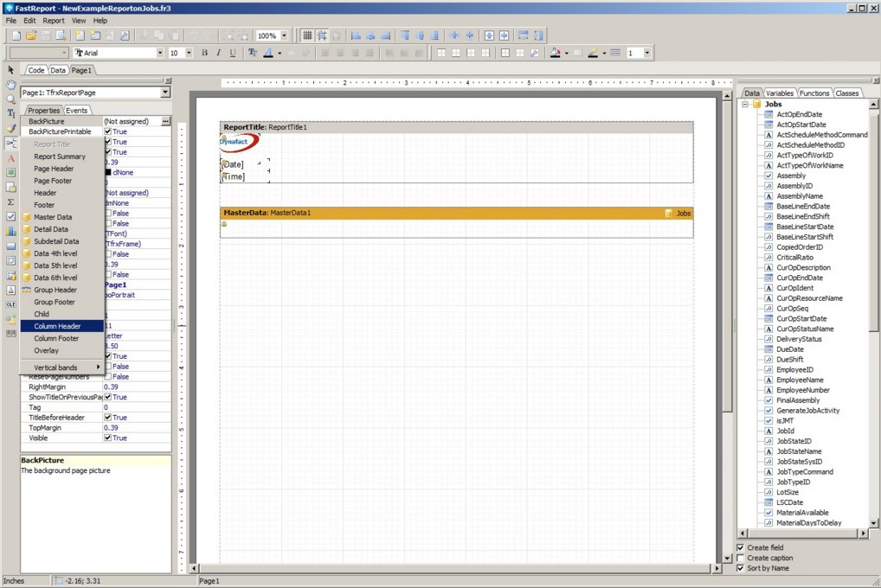Screen dimensions: 881x588
Task: Toggle the Sort by Name checkbox
Action: tap(740, 568)
